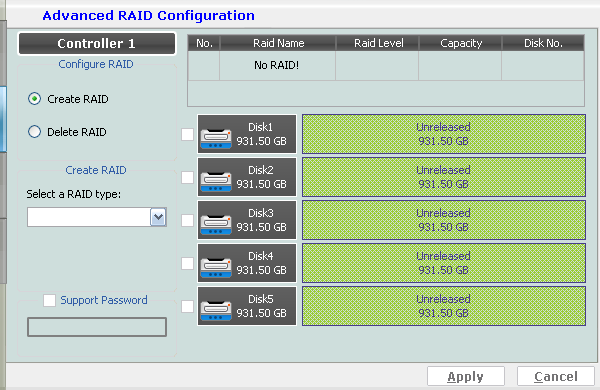The height and width of the screenshot is (390, 600).
Task: Click the Disk3 drive icon
Action: (216, 224)
